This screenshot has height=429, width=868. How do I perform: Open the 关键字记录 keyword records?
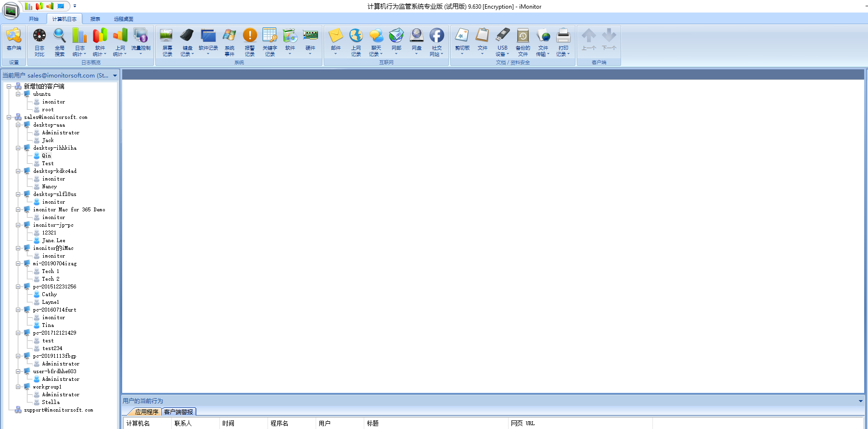(270, 42)
